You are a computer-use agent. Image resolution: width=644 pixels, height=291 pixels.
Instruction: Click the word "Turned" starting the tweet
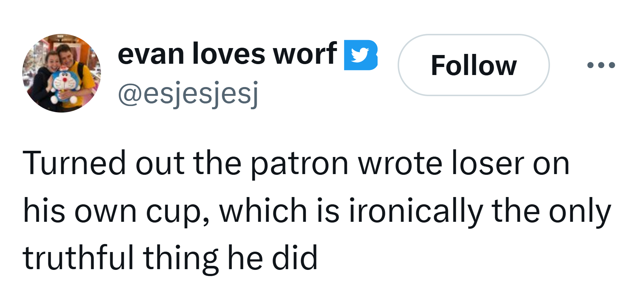coord(74,164)
